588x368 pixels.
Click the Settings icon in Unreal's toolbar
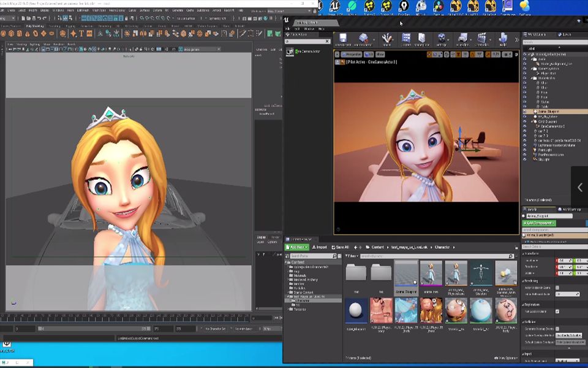click(442, 38)
